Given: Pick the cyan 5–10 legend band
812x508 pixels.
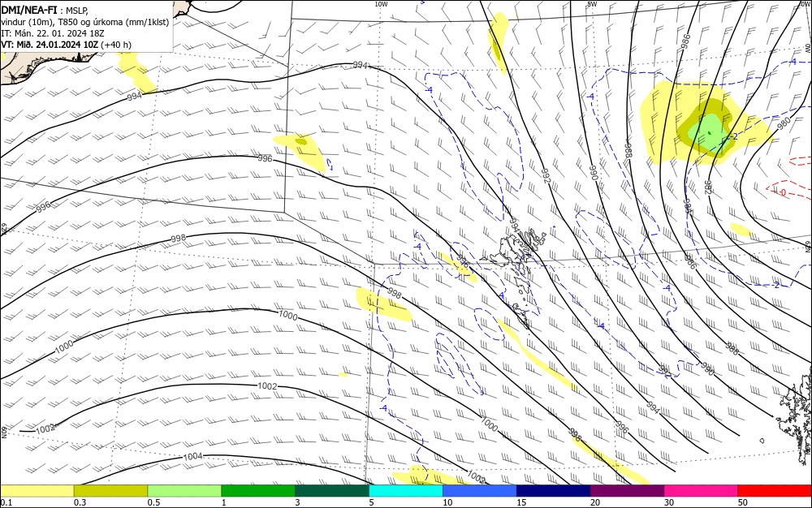Looking at the screenshot, I should 406,491.
